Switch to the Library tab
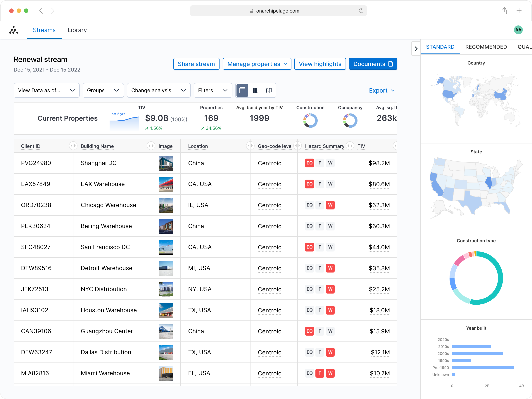The image size is (532, 399). pos(77,30)
